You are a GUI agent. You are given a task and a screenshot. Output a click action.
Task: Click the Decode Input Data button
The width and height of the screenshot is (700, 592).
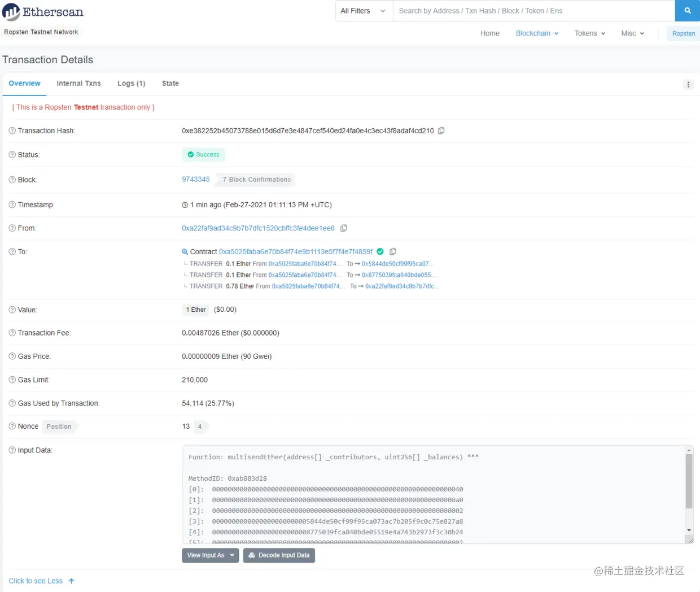[x=279, y=555]
